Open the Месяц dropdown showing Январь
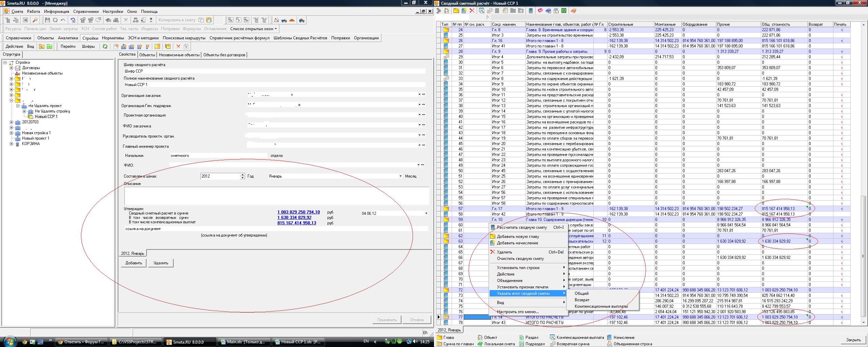The width and height of the screenshot is (868, 347). [400, 176]
